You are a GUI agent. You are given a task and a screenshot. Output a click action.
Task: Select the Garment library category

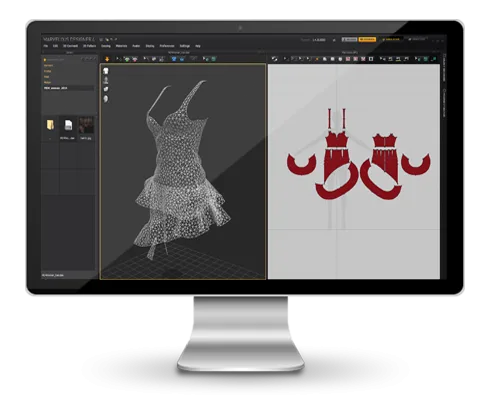click(48, 66)
